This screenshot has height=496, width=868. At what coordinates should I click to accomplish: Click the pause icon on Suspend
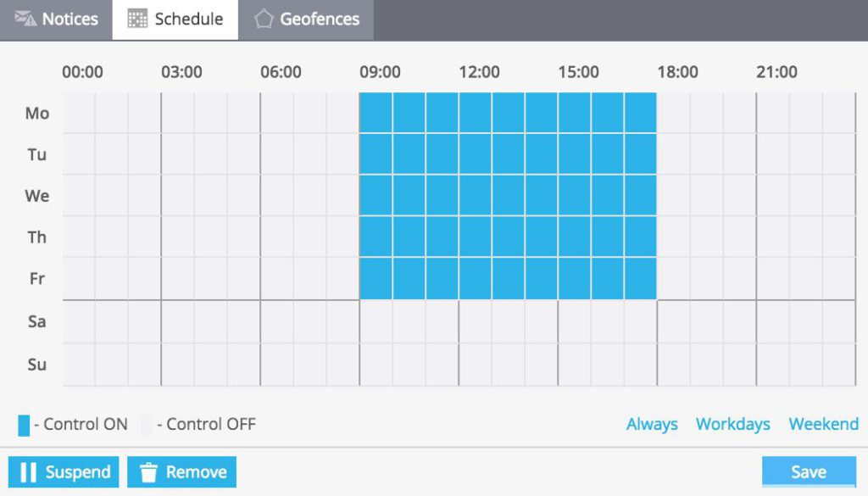coord(28,472)
